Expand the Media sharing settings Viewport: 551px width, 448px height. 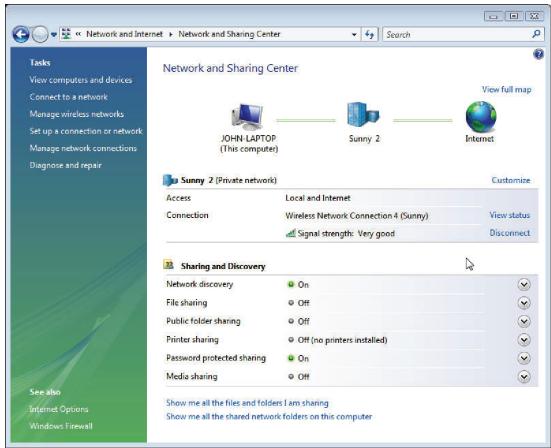(524, 377)
